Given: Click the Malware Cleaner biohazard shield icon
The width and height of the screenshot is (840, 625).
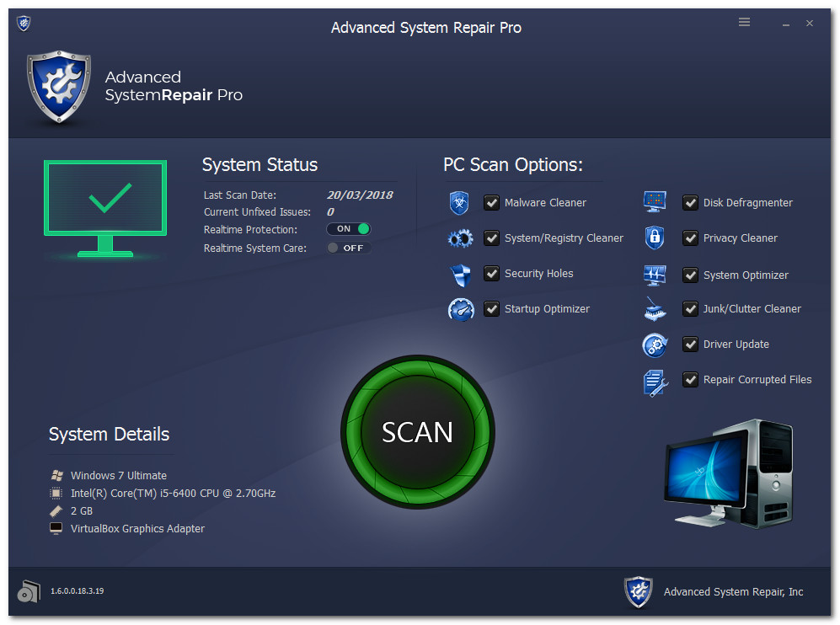Looking at the screenshot, I should coord(459,203).
